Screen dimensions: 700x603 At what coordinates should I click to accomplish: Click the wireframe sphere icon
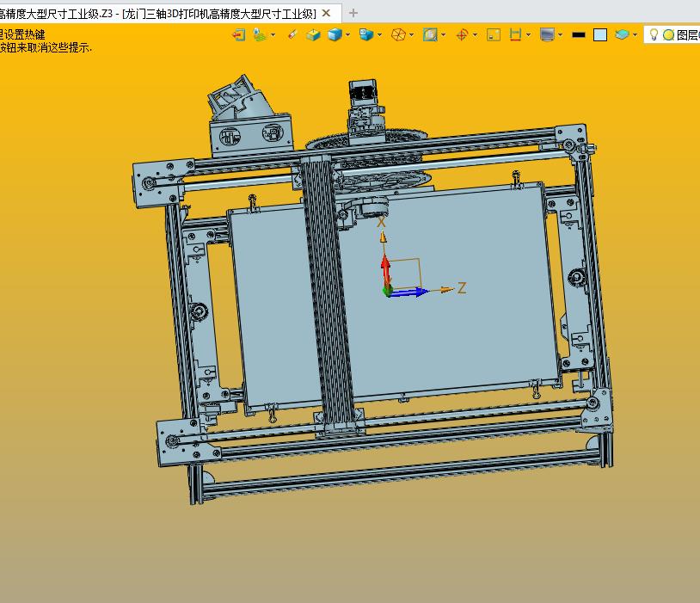pos(398,34)
